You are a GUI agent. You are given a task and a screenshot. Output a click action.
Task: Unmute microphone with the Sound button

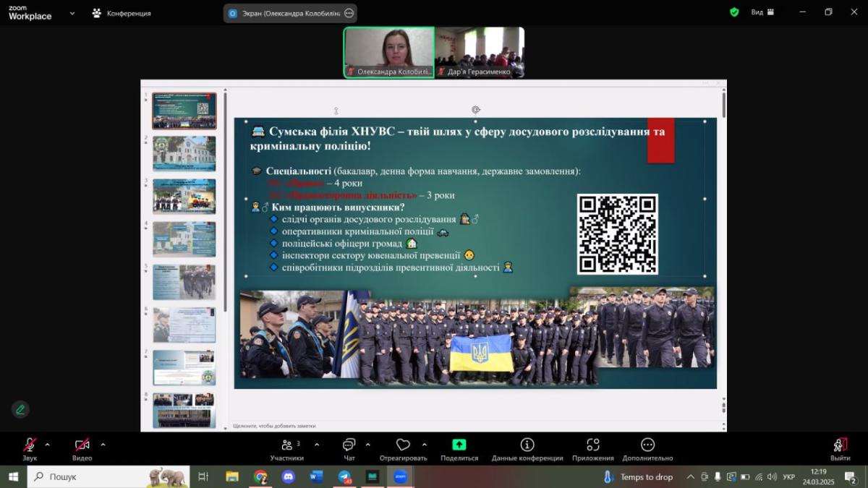click(x=30, y=445)
